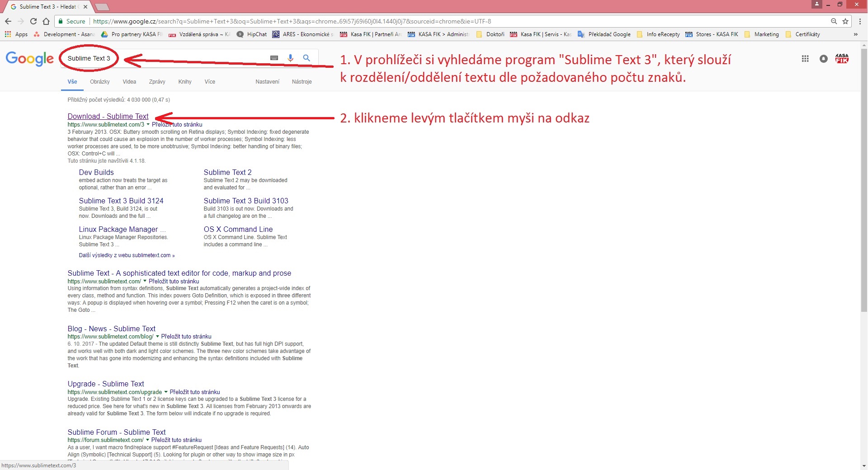868x470 pixels.
Task: Expand hidden bookmarks chevron
Action: pos(855,34)
